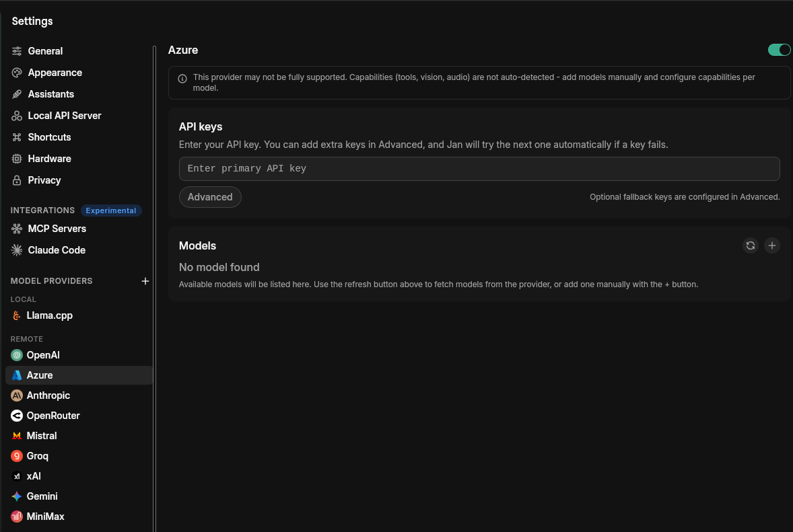Click the Azure page heading
793x532 pixels.
183,50
